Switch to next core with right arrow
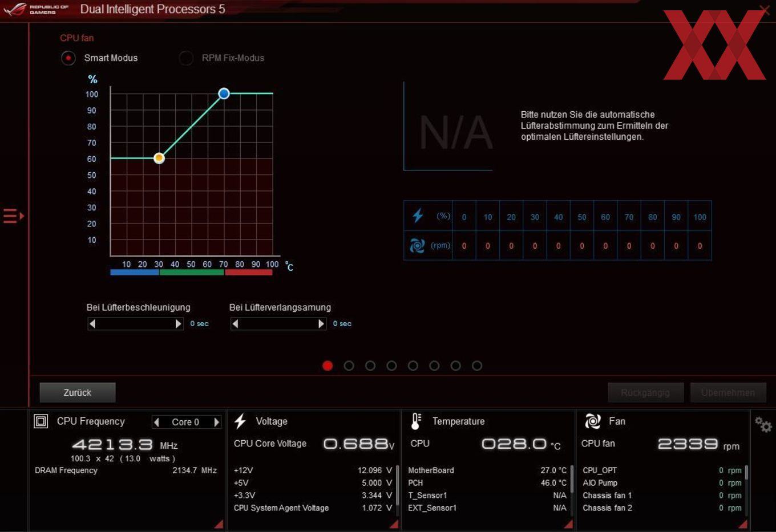Image resolution: width=776 pixels, height=532 pixels. coord(216,422)
